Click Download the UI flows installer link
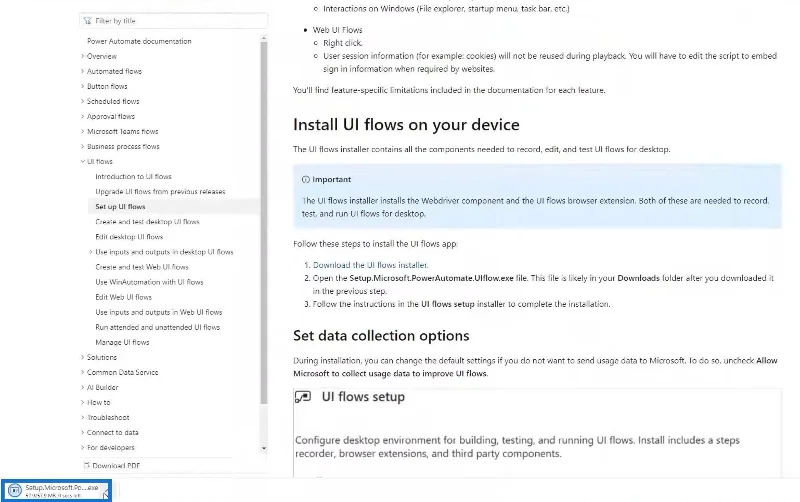 370,265
